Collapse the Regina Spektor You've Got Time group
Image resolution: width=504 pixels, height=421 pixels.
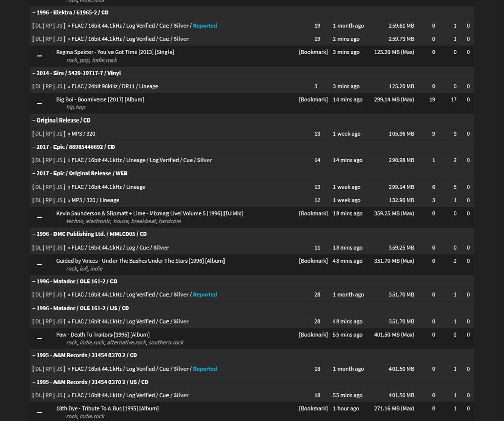39,56
